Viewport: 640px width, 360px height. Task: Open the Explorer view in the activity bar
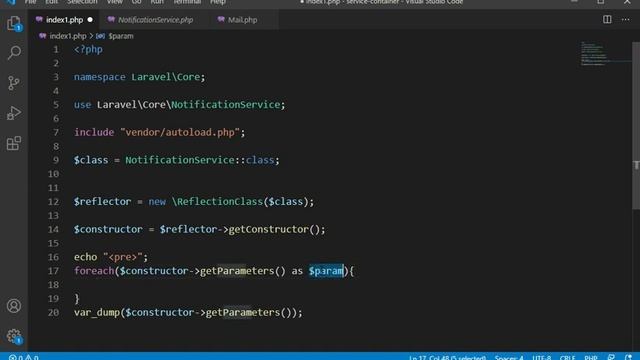14,23
